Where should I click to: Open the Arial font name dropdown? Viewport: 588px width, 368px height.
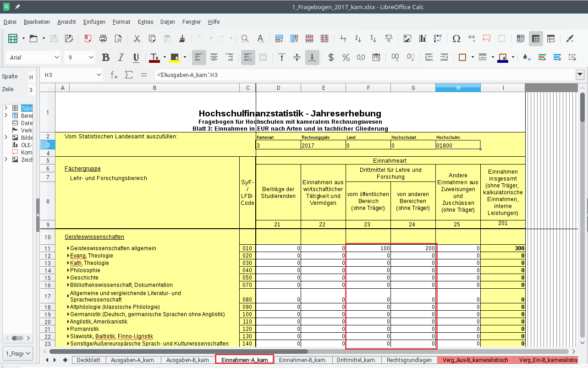point(57,57)
